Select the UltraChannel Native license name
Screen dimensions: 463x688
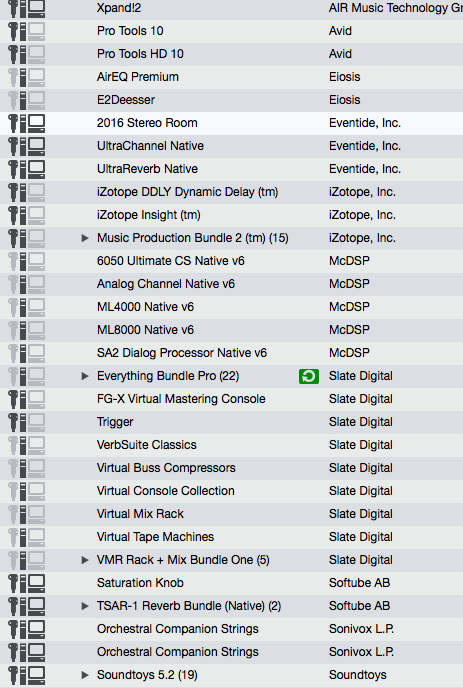pos(150,146)
